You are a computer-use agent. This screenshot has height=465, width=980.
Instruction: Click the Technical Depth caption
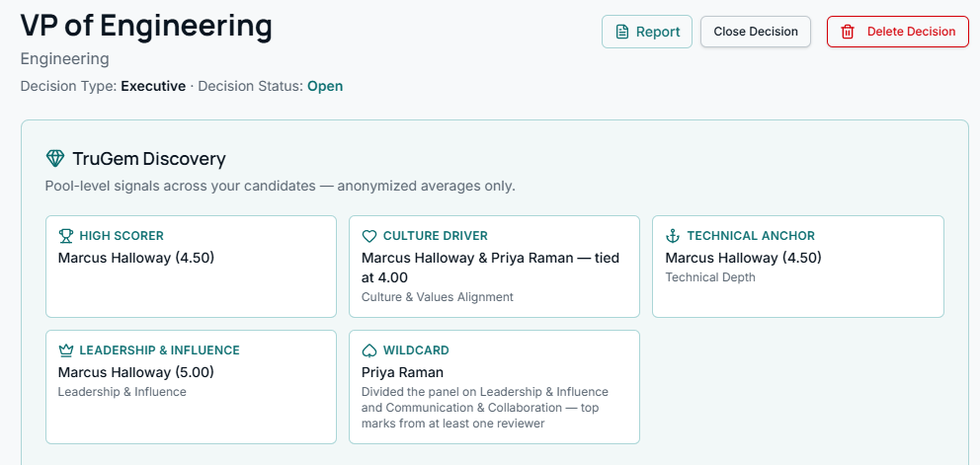pyautogui.click(x=710, y=277)
